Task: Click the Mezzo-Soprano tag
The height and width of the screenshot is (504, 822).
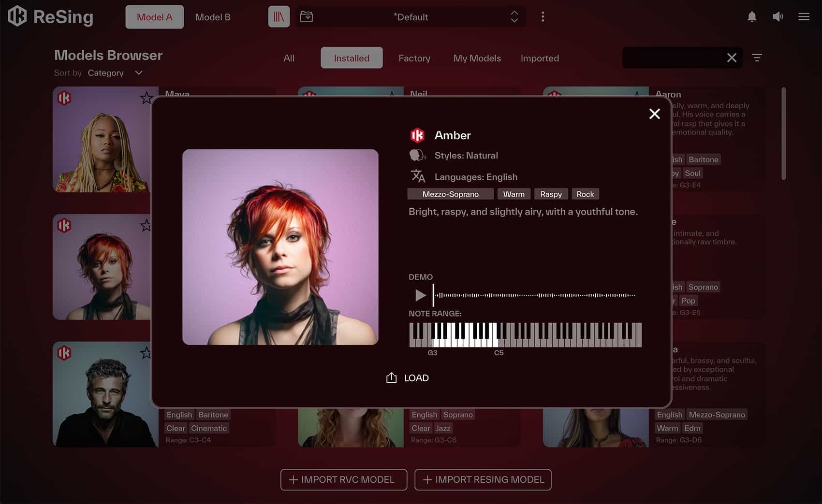Action: point(451,194)
